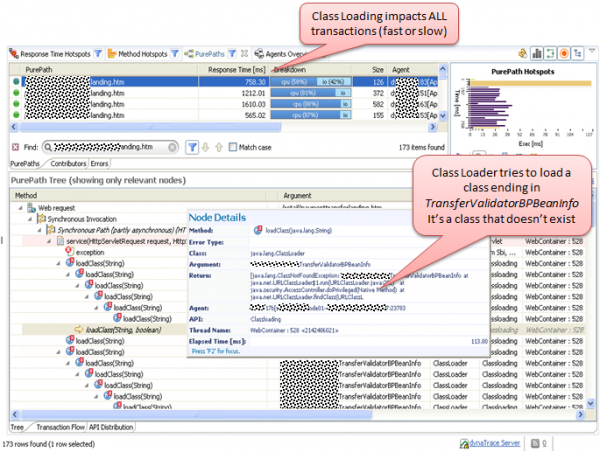Click the yellow link toolbar icon
This screenshot has width=600, height=452.
[523, 54]
